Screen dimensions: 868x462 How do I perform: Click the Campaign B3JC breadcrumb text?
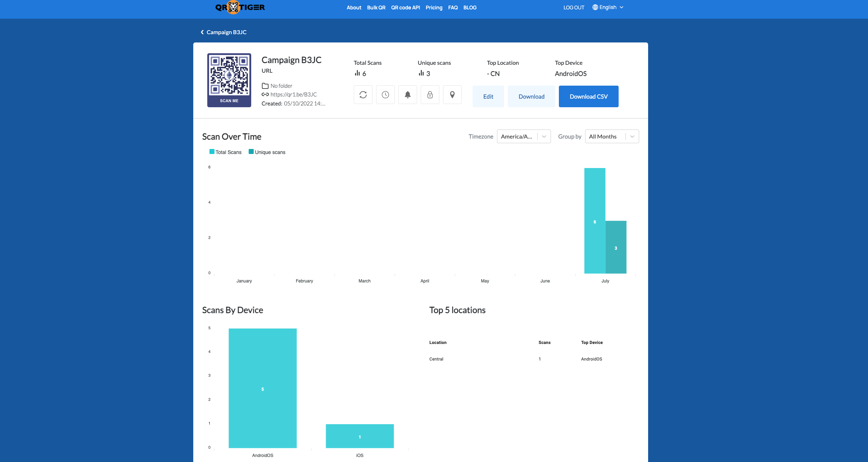[x=226, y=32]
